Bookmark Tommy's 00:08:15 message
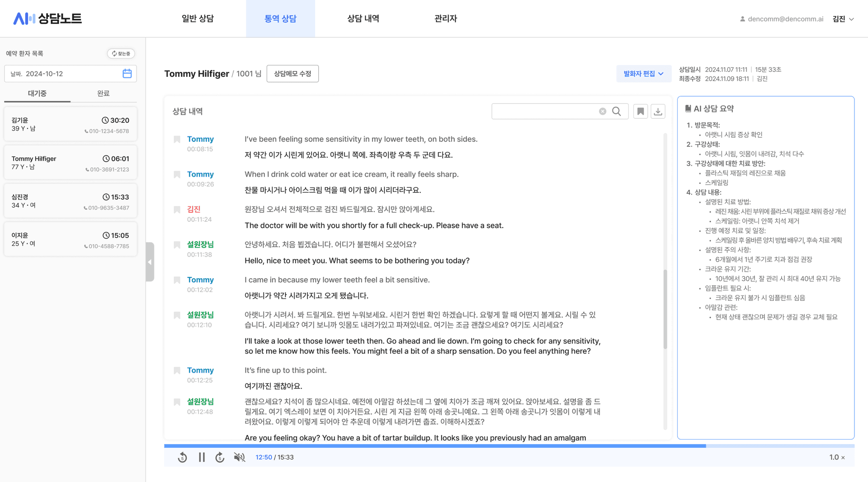The height and width of the screenshot is (482, 868). [x=177, y=140]
